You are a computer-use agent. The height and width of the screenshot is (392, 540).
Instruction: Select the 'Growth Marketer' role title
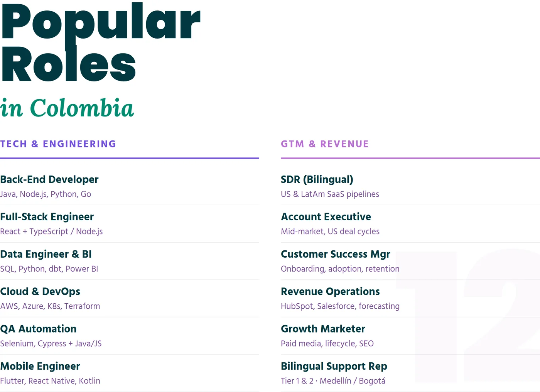coord(323,329)
